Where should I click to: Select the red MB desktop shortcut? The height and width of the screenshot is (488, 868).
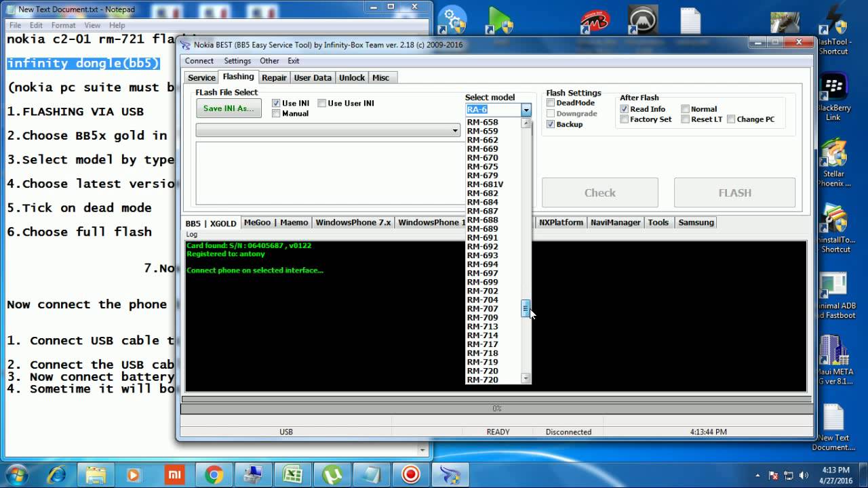594,22
